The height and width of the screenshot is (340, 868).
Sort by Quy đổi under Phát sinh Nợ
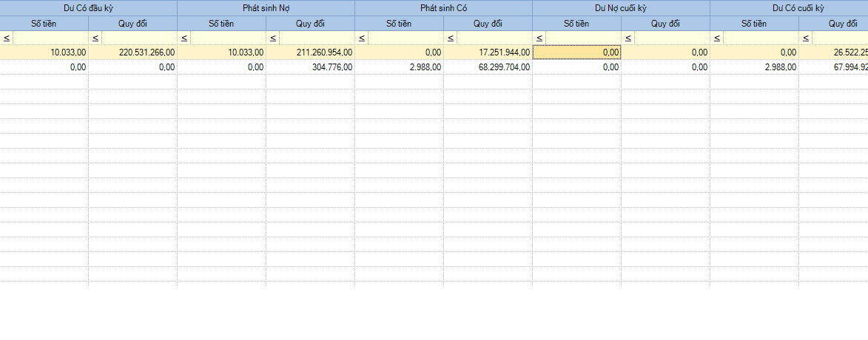[311, 23]
